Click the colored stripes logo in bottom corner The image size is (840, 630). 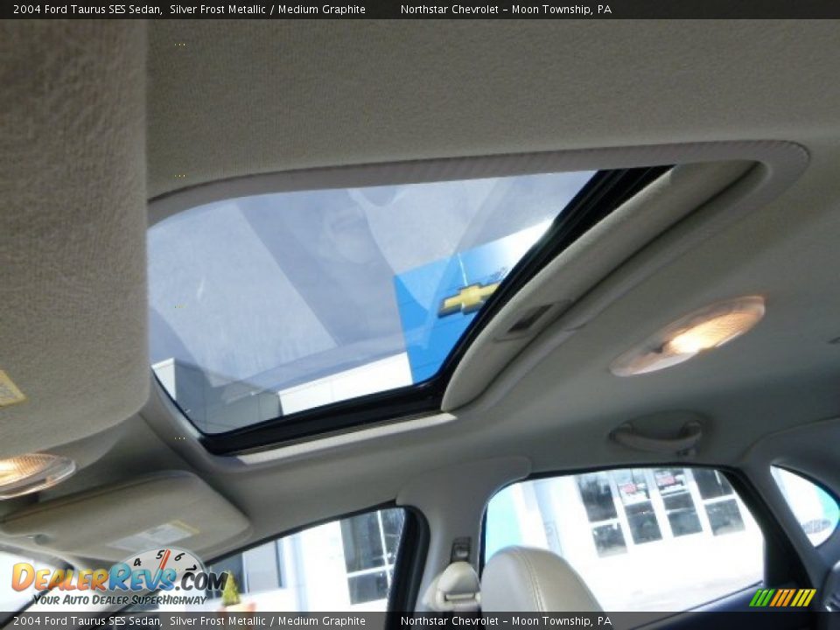click(781, 598)
